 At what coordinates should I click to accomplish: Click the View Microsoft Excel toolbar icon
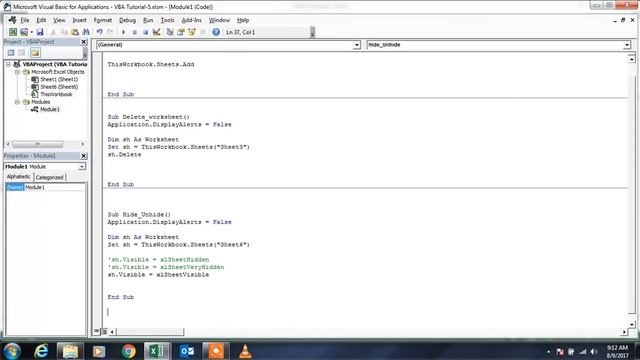click(13, 32)
